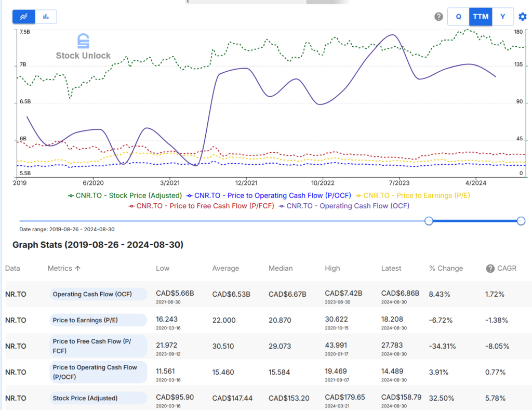
Task: Switch to line chart view
Action: click(x=24, y=17)
